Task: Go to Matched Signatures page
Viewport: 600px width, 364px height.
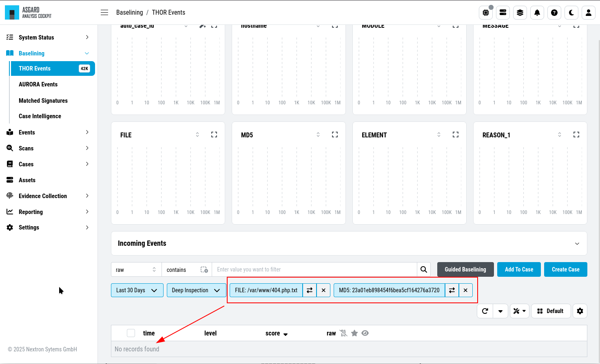Action: 43,101
